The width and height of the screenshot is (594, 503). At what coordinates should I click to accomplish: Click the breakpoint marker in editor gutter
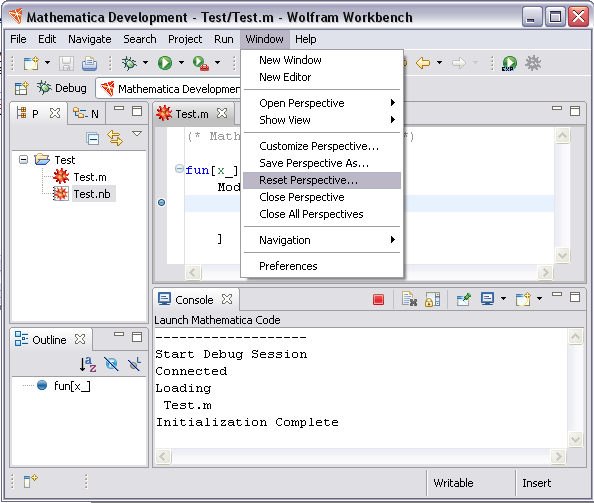tap(161, 203)
